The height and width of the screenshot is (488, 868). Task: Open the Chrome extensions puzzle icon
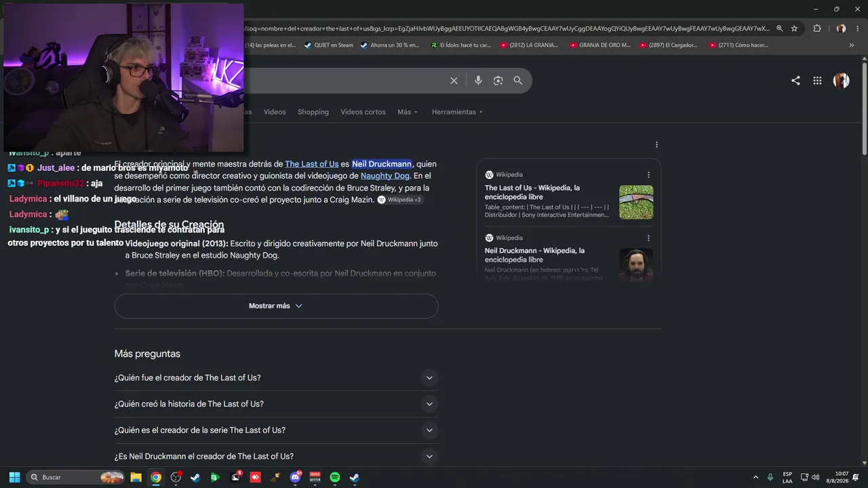(817, 28)
